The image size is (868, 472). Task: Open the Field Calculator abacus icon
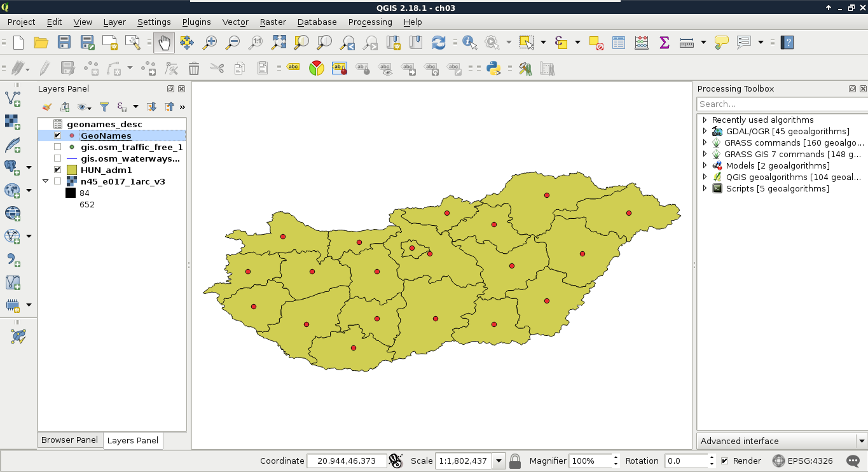642,43
